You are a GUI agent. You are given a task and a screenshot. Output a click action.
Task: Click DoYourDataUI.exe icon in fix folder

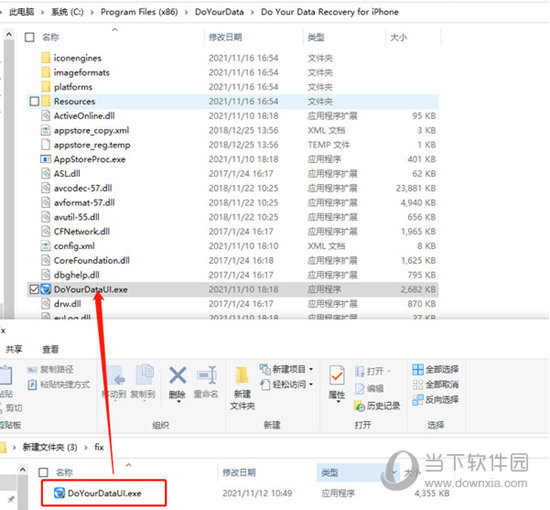[59, 493]
